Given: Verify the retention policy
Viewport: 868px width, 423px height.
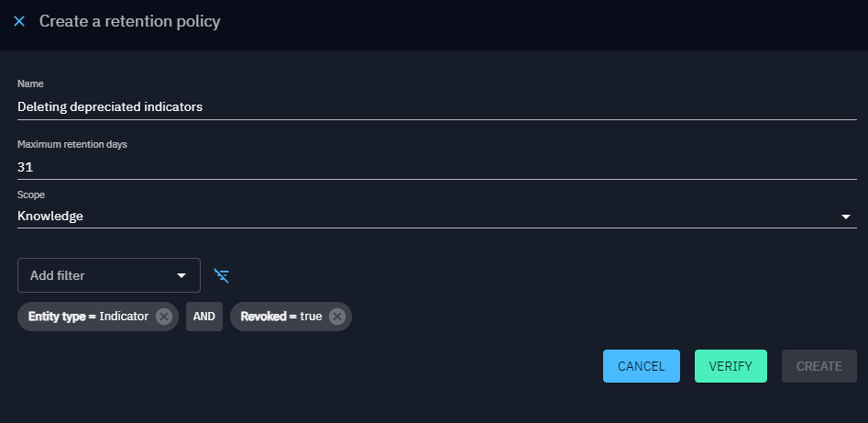Looking at the screenshot, I should [731, 366].
